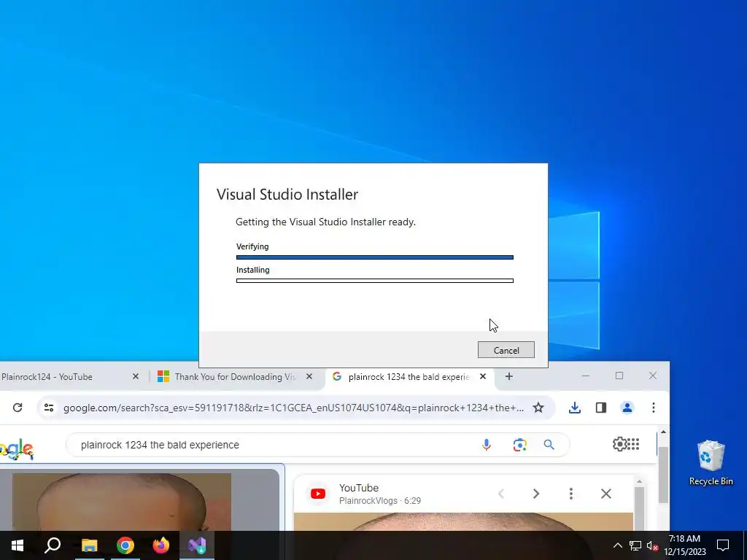The width and height of the screenshot is (747, 560).
Task: Click the muted volume tray icon
Action: tap(652, 545)
